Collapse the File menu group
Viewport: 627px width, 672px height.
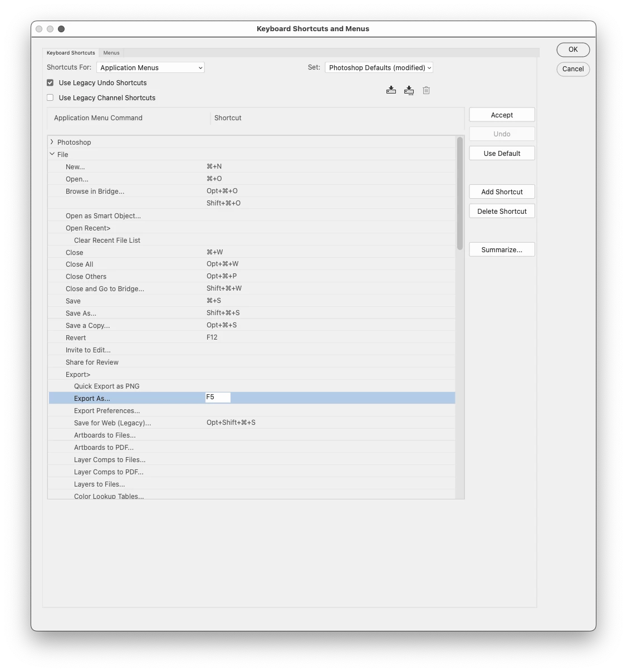[52, 154]
